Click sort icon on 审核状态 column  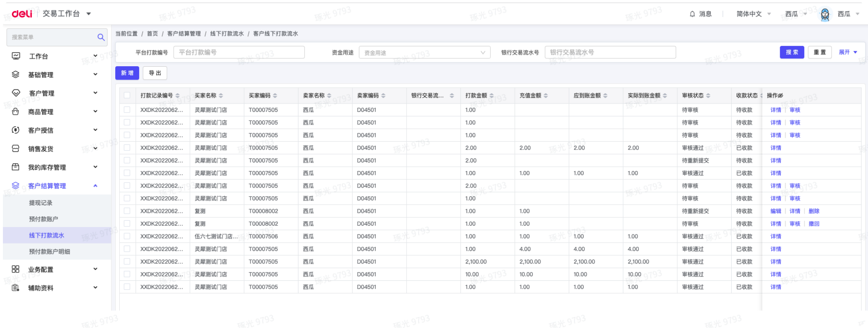point(708,96)
